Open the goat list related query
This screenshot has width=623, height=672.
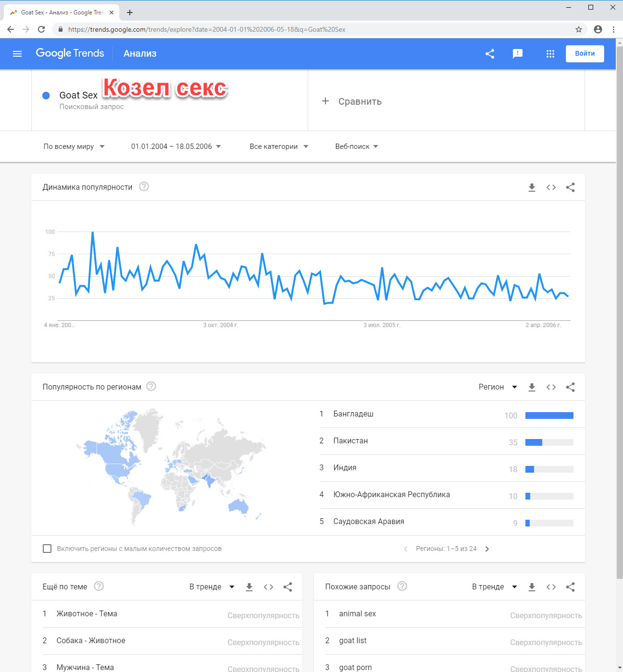click(x=352, y=640)
